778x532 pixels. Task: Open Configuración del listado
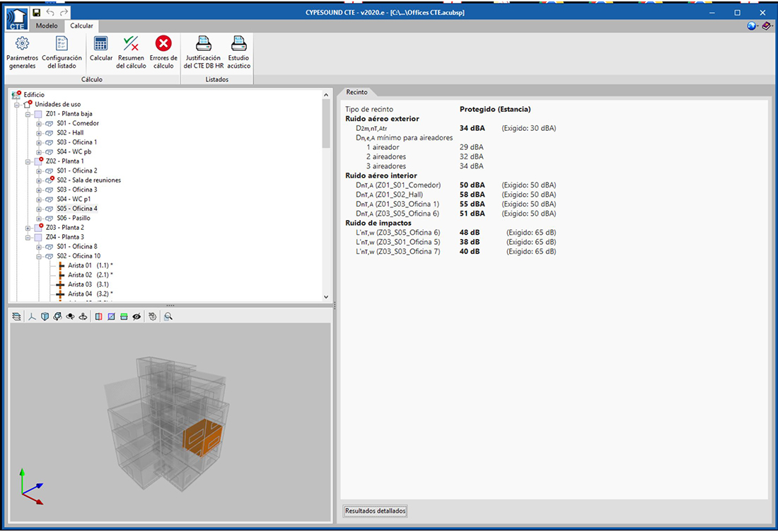point(62,52)
